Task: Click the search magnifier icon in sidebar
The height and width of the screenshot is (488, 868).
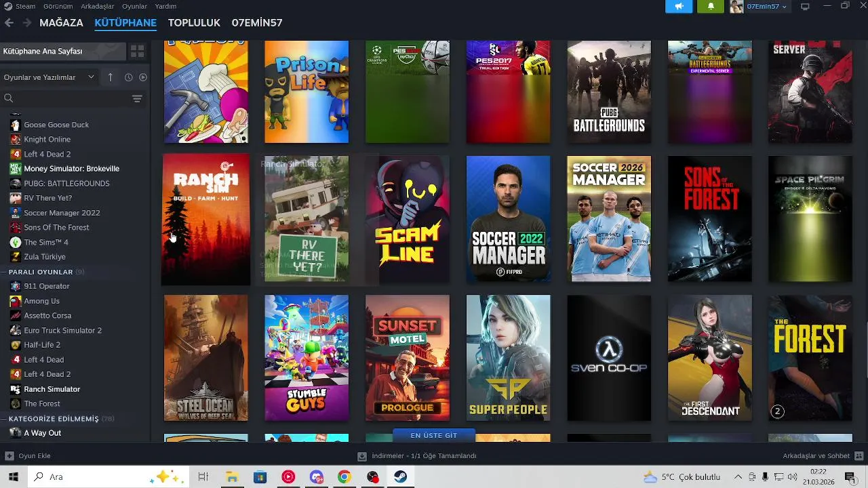Action: coord(9,98)
